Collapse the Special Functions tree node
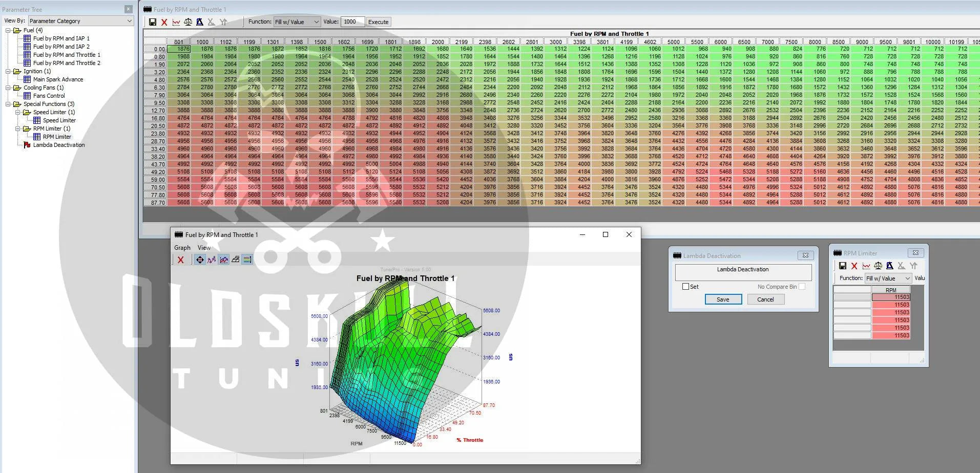980x473 pixels. 9,104
